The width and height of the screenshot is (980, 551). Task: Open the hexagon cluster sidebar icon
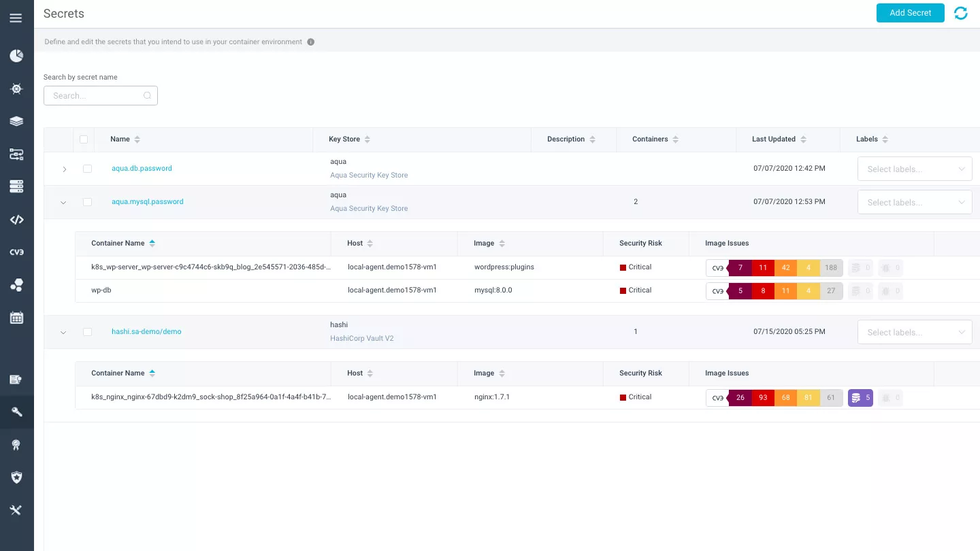[x=16, y=285]
